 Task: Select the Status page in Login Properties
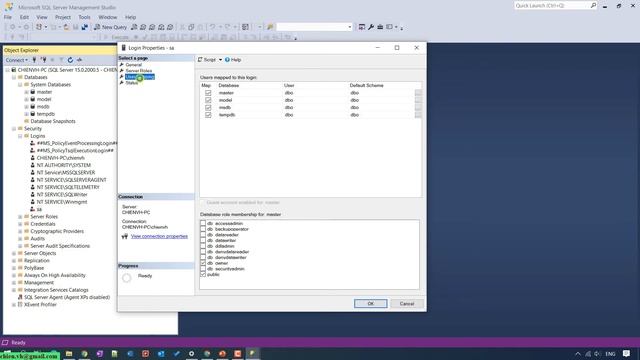point(131,83)
